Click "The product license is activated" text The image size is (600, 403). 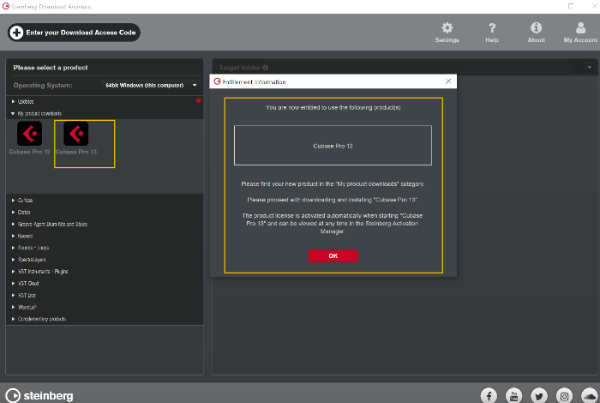[332, 223]
